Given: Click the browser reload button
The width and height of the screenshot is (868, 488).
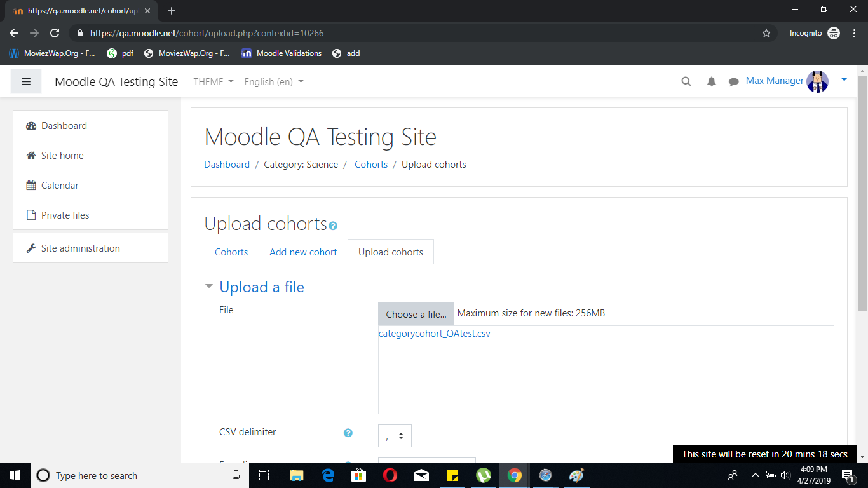Looking at the screenshot, I should (55, 33).
